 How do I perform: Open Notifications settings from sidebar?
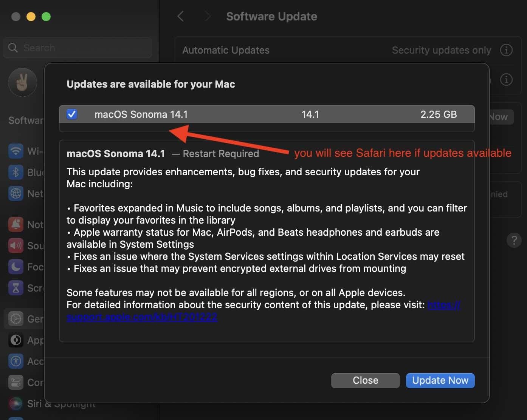15,224
